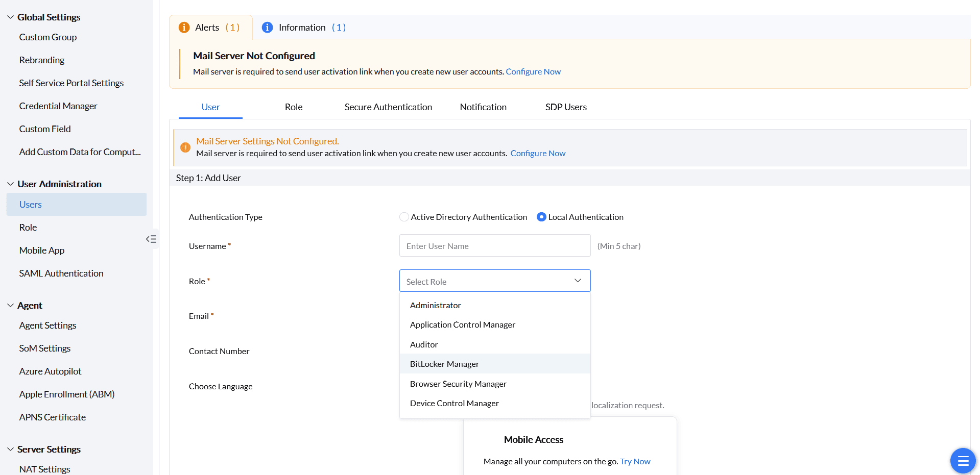This screenshot has width=980, height=475.
Task: Collapse the Server Settings section
Action: [10, 449]
